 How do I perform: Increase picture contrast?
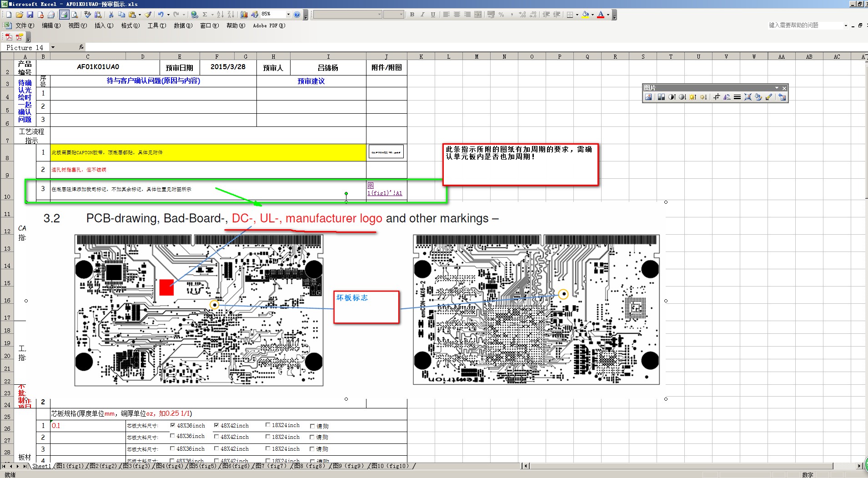pos(672,97)
